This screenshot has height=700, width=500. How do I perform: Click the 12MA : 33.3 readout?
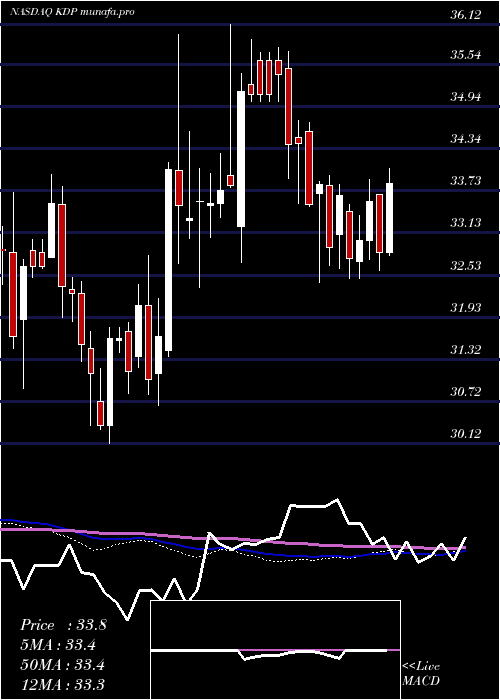point(62,684)
